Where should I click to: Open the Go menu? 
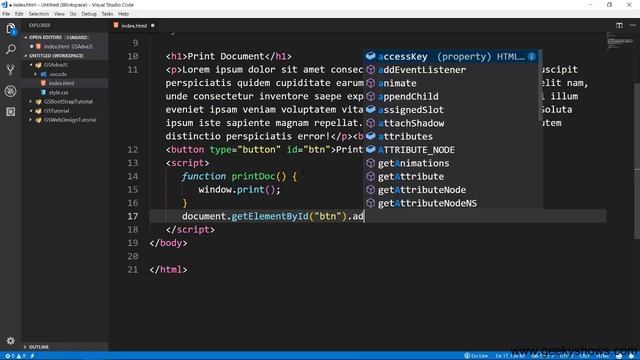(x=73, y=14)
